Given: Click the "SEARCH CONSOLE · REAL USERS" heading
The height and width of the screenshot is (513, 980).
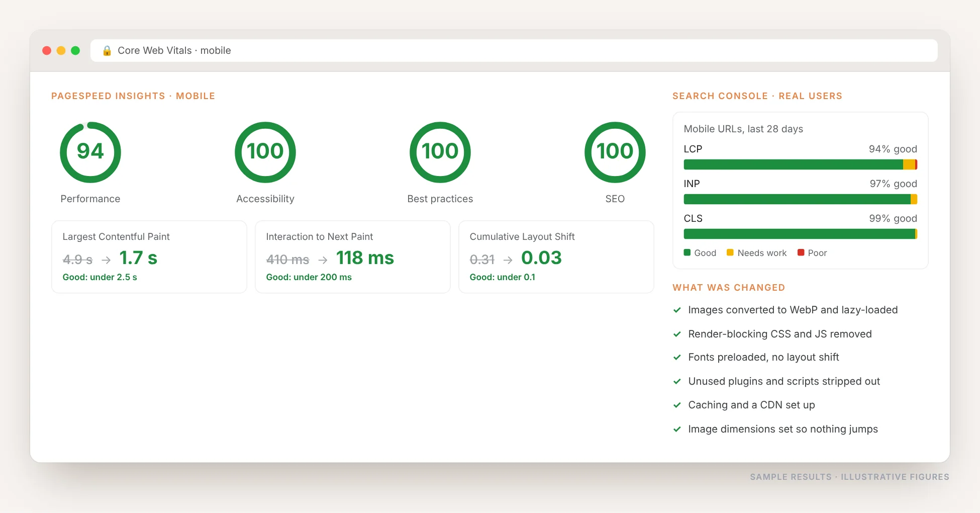Looking at the screenshot, I should 757,96.
